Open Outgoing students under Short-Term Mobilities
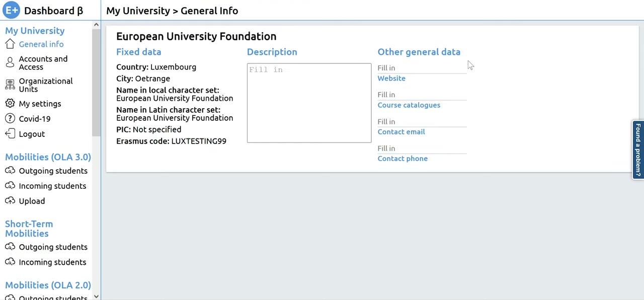Image resolution: width=644 pixels, height=300 pixels. 53,247
